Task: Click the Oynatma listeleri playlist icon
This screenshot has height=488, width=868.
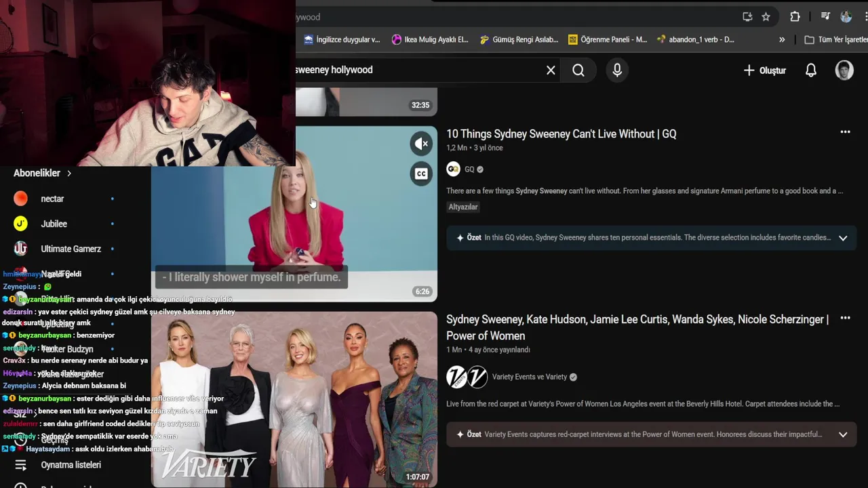Action: pos(21,465)
